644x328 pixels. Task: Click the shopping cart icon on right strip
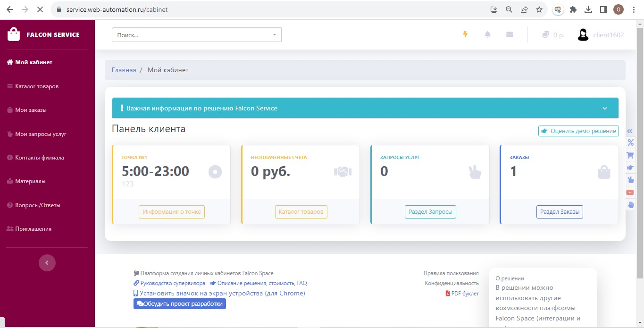(x=630, y=155)
